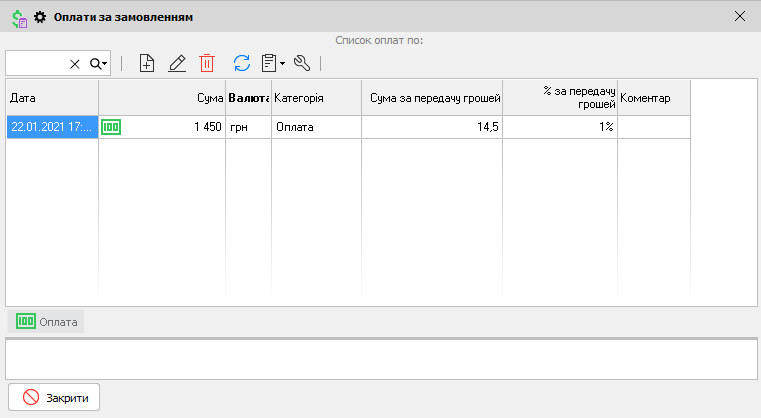Click into the search input field
This screenshot has width=761, height=418.
36,63
